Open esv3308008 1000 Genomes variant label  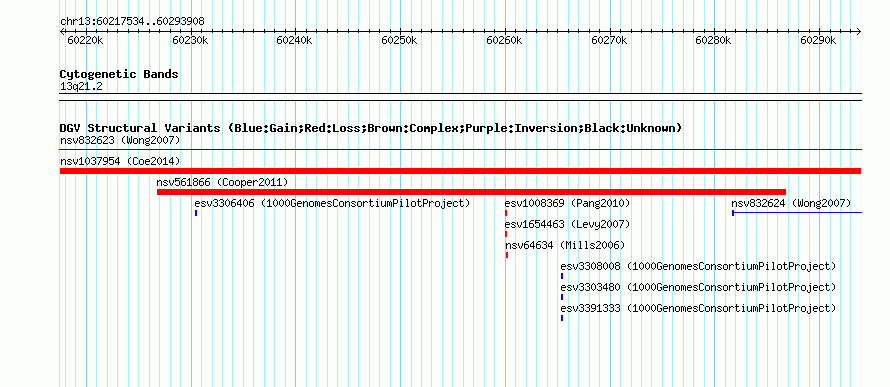tap(698, 266)
